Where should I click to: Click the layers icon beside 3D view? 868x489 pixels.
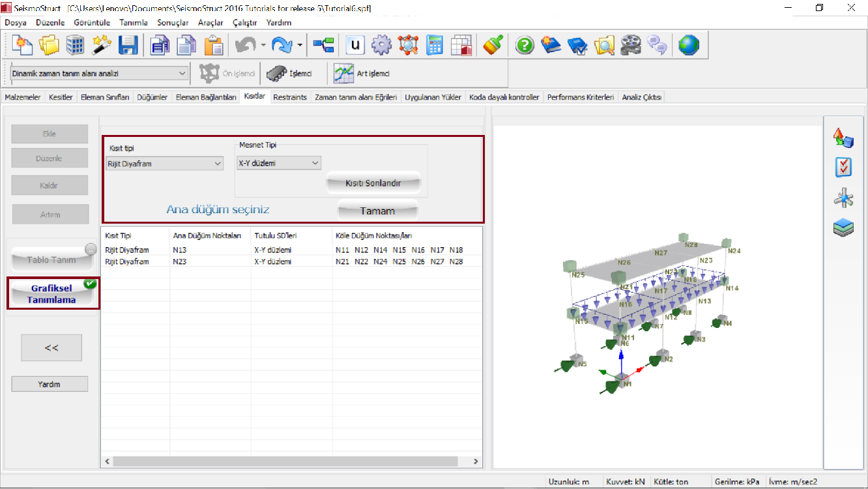(x=843, y=228)
